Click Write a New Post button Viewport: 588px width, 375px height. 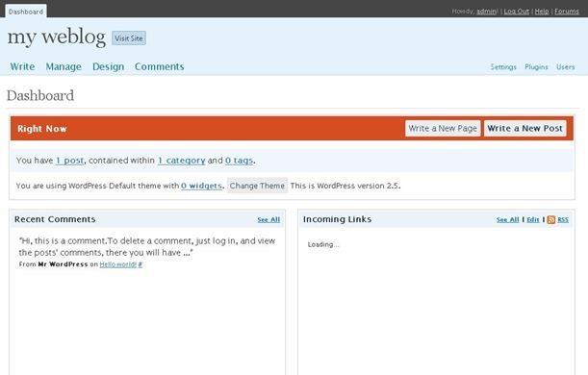(525, 128)
